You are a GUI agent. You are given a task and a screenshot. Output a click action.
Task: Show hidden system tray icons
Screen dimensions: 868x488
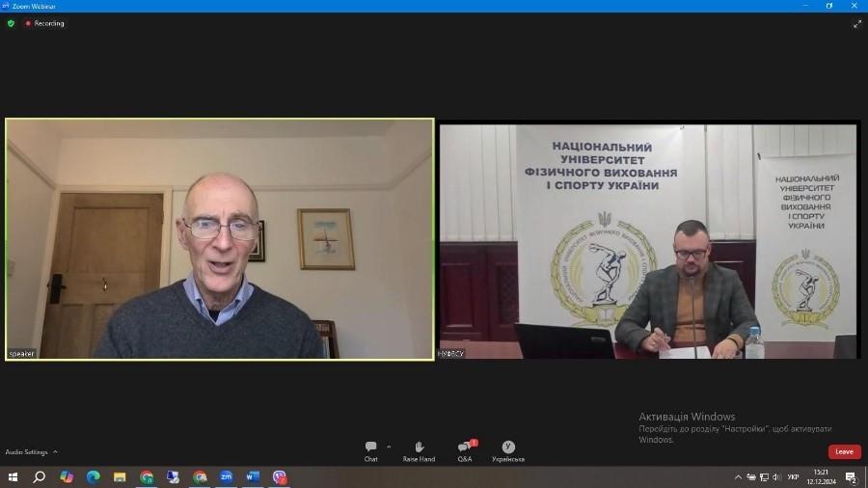coord(739,476)
